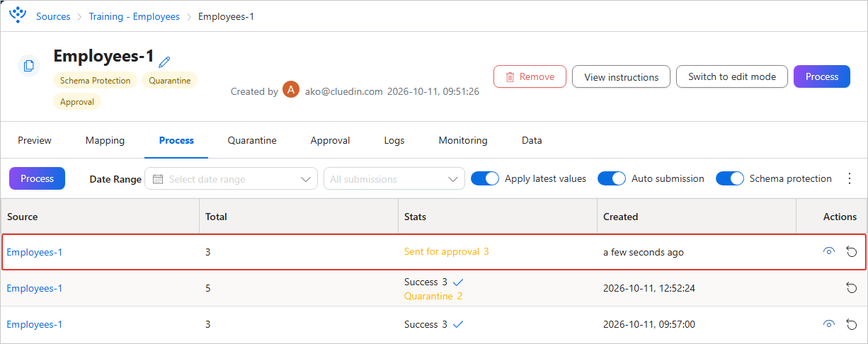This screenshot has width=868, height=344.
Task: Open Training - Employees breadcrumb link
Action: pyautogui.click(x=134, y=16)
